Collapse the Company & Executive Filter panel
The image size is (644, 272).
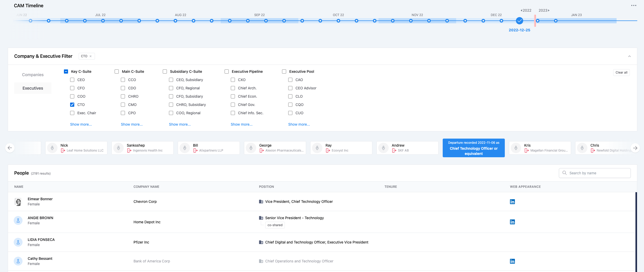(x=630, y=56)
